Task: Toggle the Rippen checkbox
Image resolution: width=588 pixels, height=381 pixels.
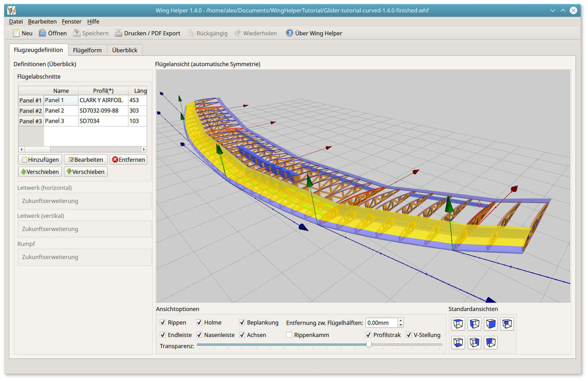Action: click(163, 322)
